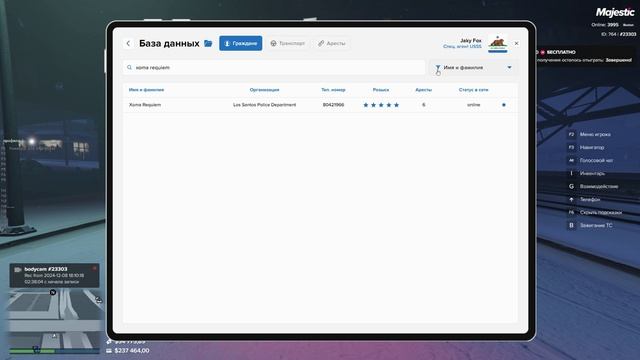This screenshot has height=360, width=640.
Task: Click the F3 Навигатор hint
Action: coord(586,147)
